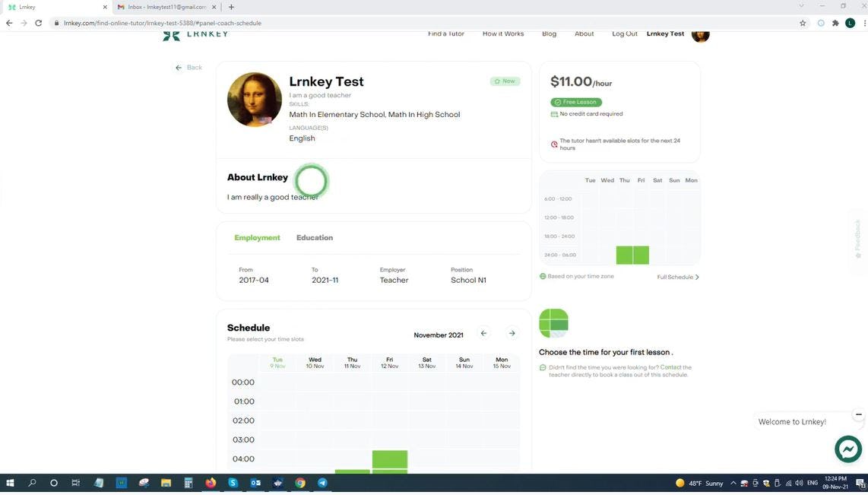Open Windows taskbar search
Viewport: 868px width, 495px height.
32,483
